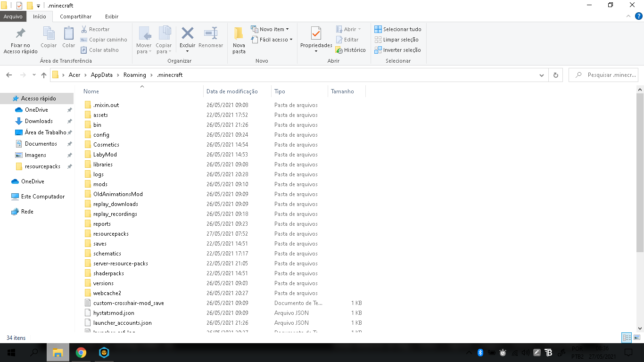Open the Abrir dropdown arrow
Viewport: 644px width, 362px height.
click(x=359, y=29)
